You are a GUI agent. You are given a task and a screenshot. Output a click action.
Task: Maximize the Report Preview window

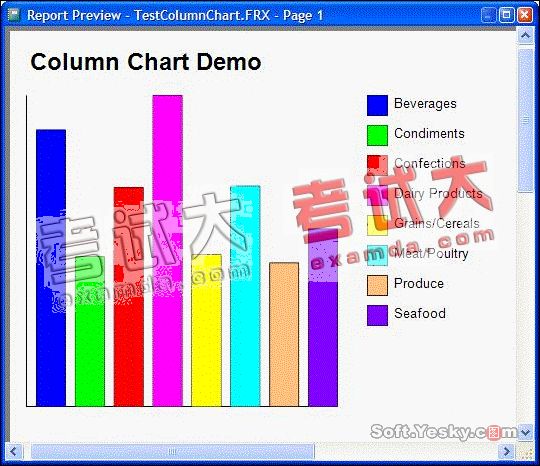click(506, 15)
